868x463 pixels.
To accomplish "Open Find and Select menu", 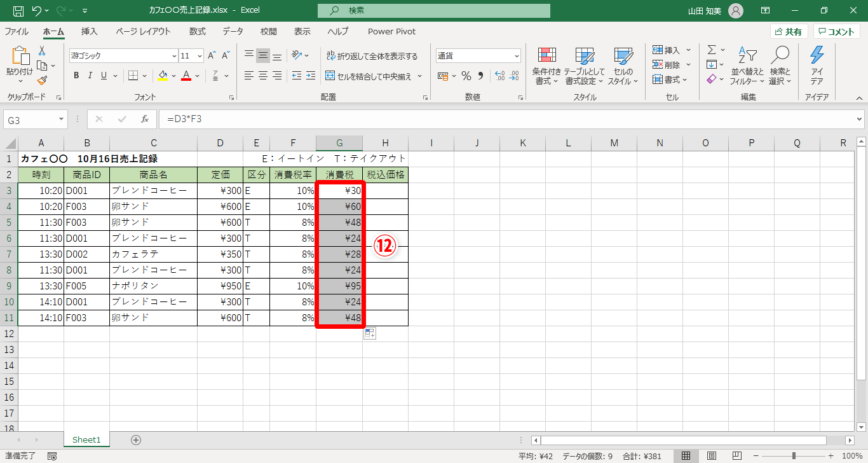I will 780,66.
